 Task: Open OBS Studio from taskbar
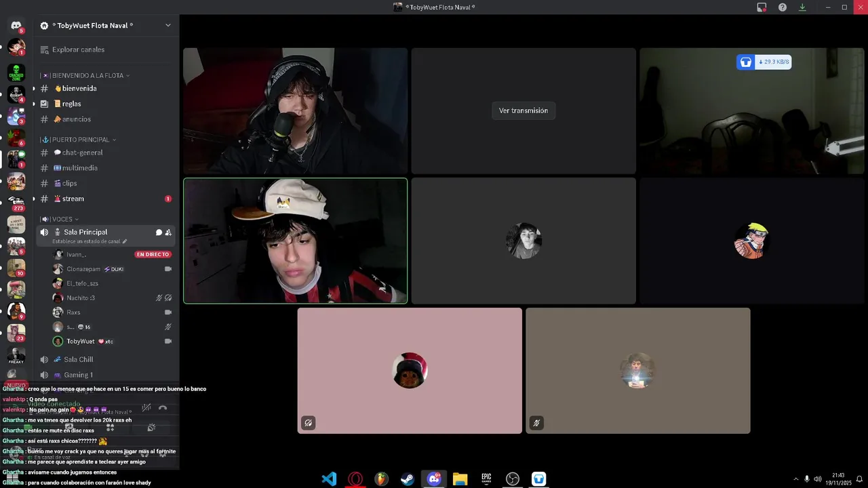click(513, 479)
